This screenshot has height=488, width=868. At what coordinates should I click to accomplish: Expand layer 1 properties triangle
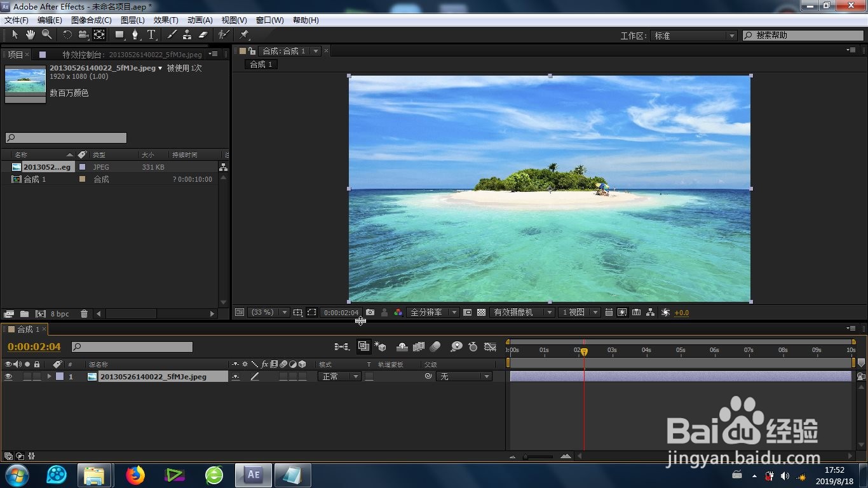(49, 377)
